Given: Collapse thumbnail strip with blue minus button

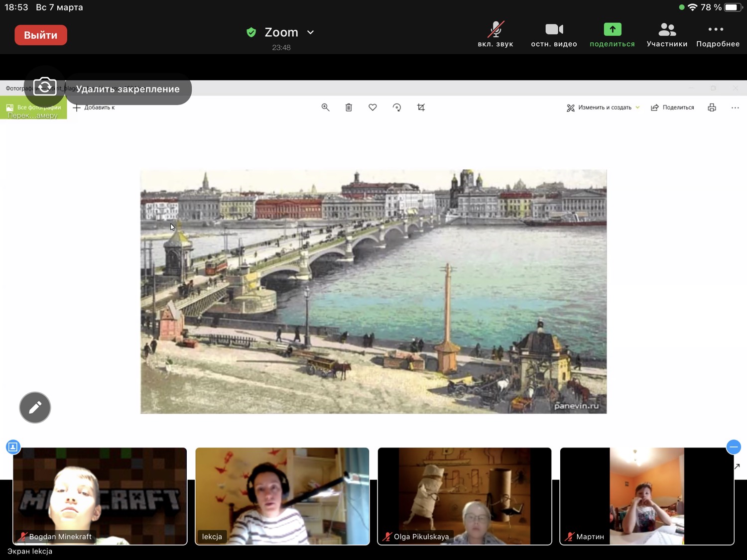Looking at the screenshot, I should click(x=734, y=447).
